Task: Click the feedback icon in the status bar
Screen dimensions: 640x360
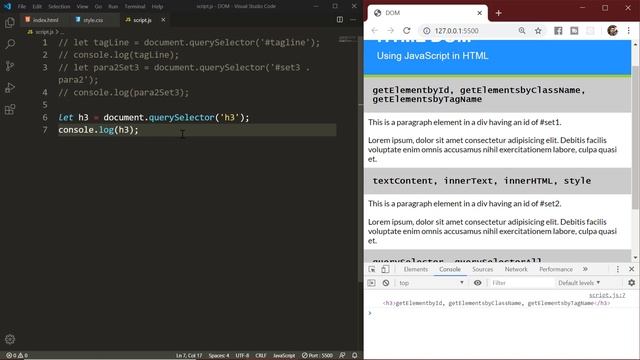Action: 342,356
